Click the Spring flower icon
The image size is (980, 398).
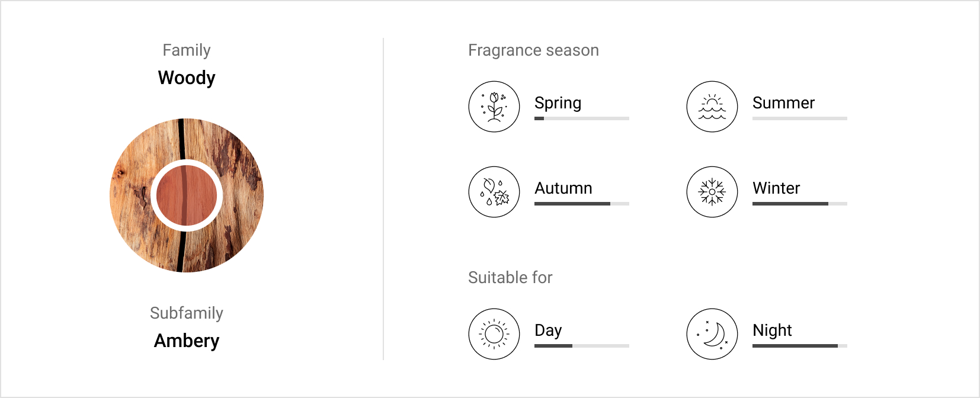click(494, 107)
